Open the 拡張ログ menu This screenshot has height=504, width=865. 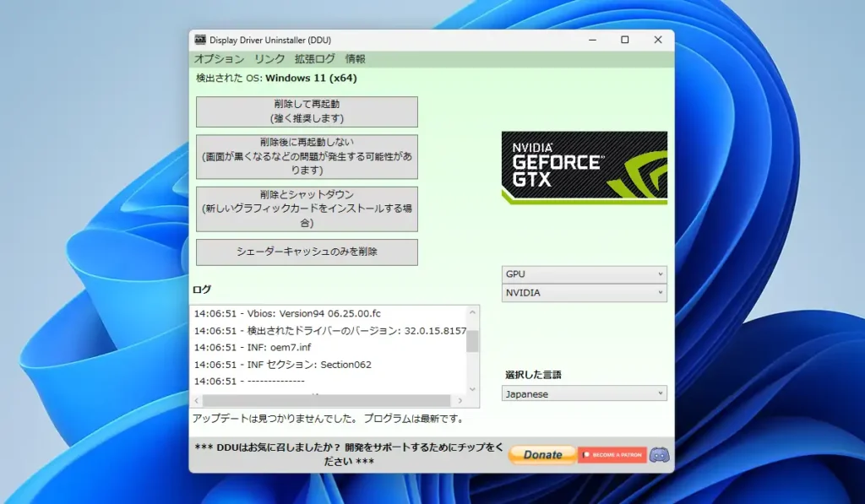[314, 59]
